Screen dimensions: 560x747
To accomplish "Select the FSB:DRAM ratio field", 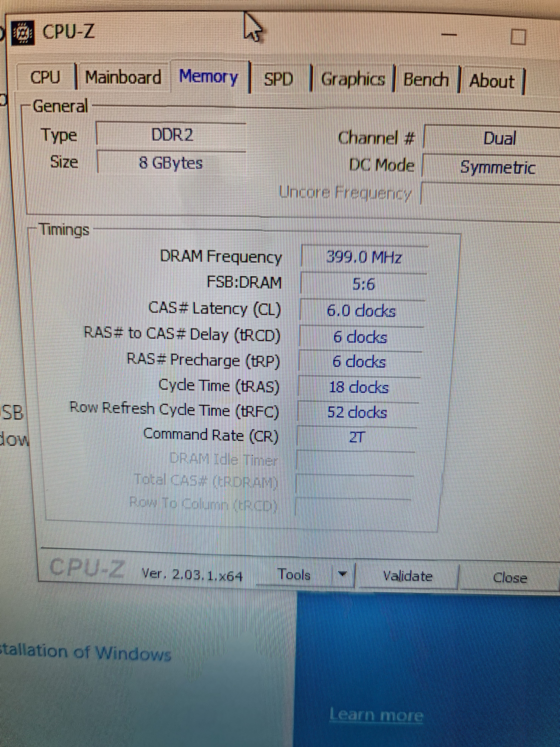I will pos(363,284).
